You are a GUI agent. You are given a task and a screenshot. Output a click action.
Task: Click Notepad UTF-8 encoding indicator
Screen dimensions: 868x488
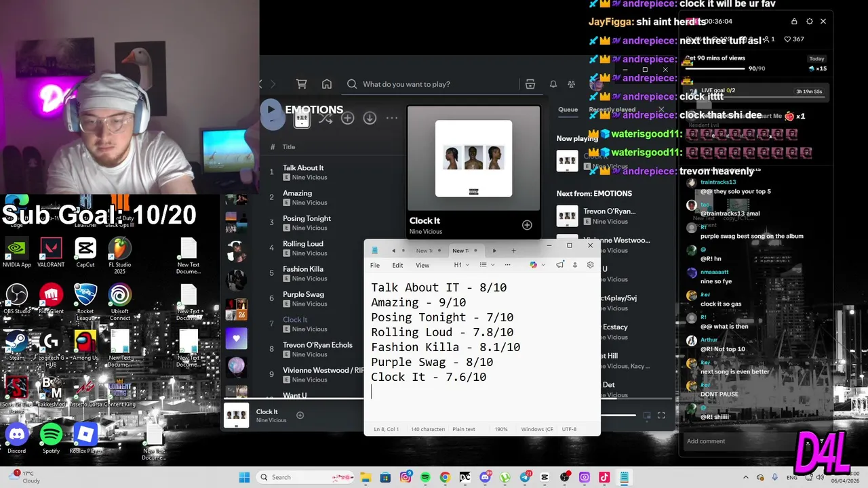point(569,429)
